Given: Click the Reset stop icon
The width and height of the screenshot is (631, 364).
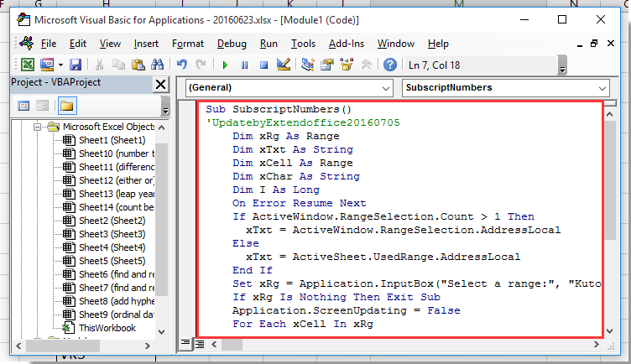Looking at the screenshot, I should pos(263,65).
